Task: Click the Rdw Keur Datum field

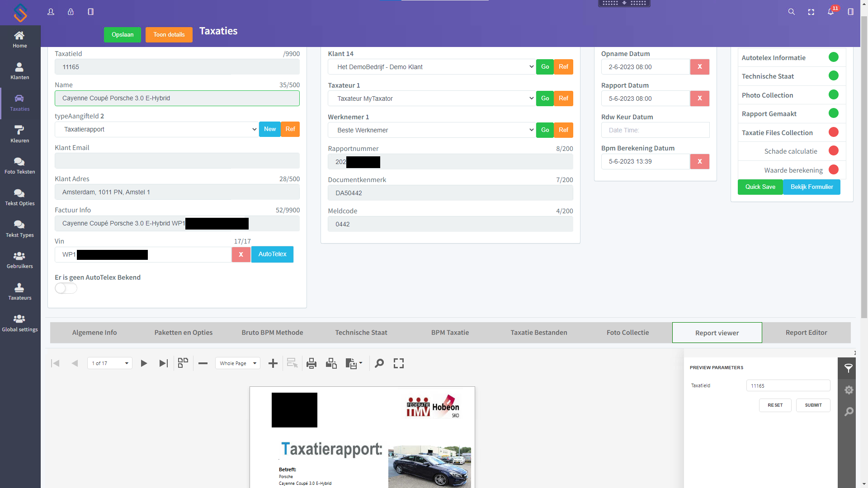Action: (655, 130)
